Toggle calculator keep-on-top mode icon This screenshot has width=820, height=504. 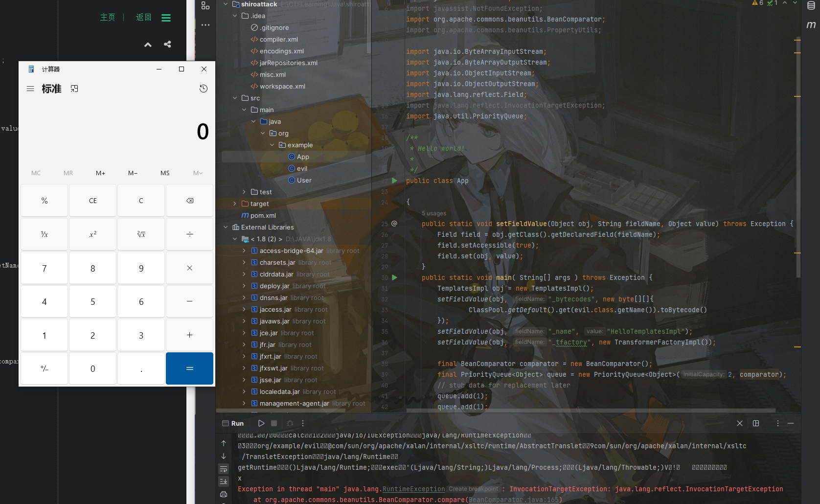[x=74, y=89]
